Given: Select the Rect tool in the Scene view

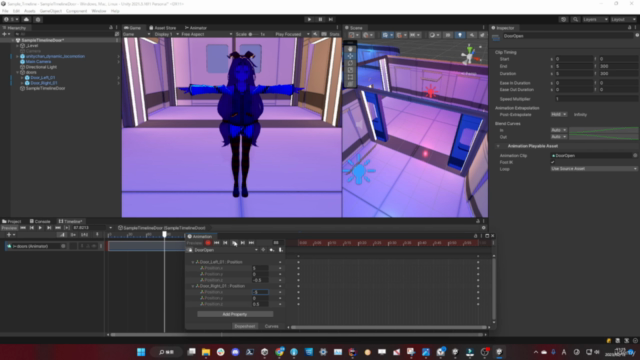Looking at the screenshot, I should pos(350,77).
